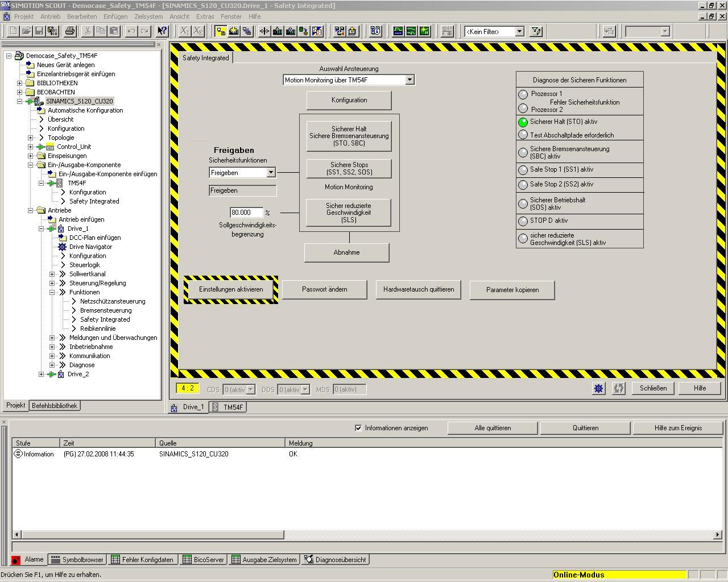Select the Drive Navigator tree item
The image size is (728, 582).
point(90,247)
